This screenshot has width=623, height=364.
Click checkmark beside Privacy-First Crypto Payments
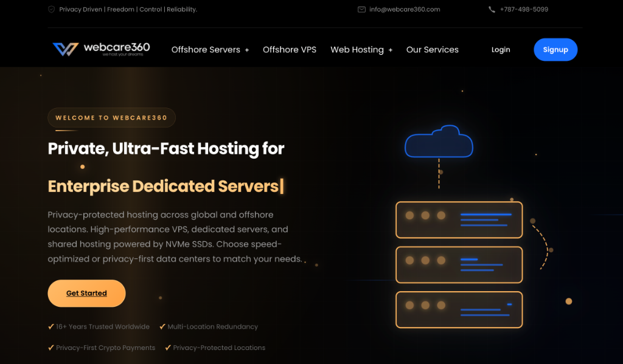(x=51, y=348)
